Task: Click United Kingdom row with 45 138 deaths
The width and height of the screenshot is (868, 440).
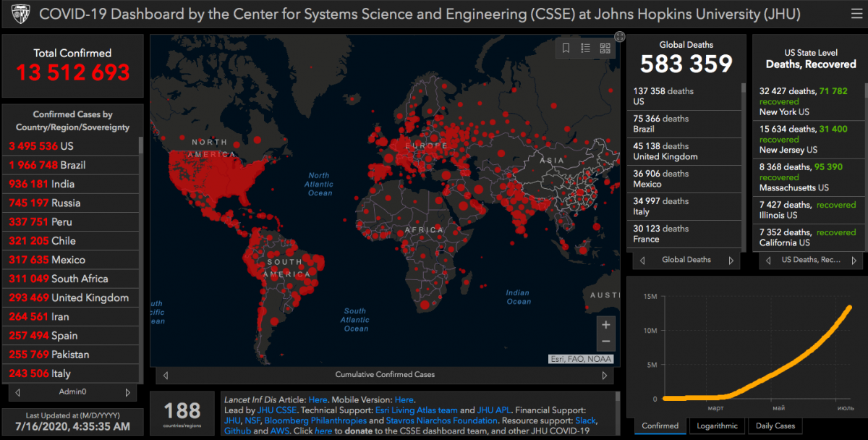Action: click(684, 151)
